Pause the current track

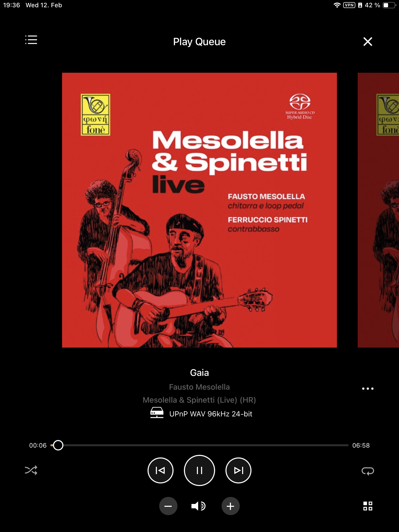pyautogui.click(x=199, y=470)
